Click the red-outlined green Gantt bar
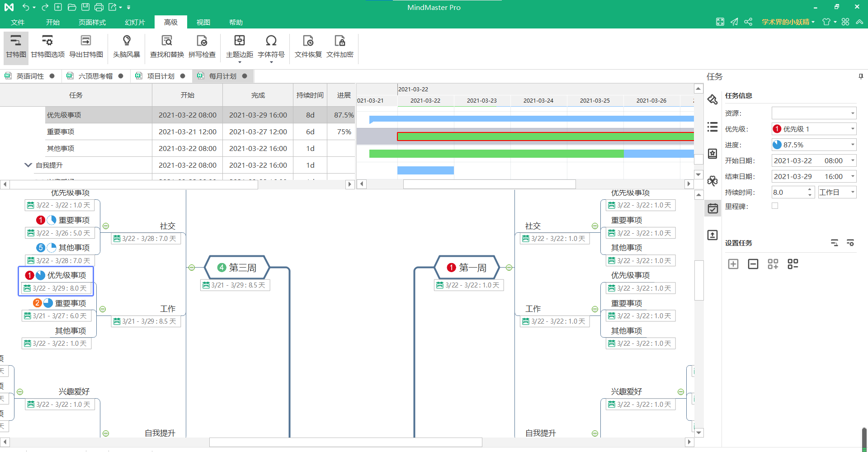 pyautogui.click(x=545, y=137)
